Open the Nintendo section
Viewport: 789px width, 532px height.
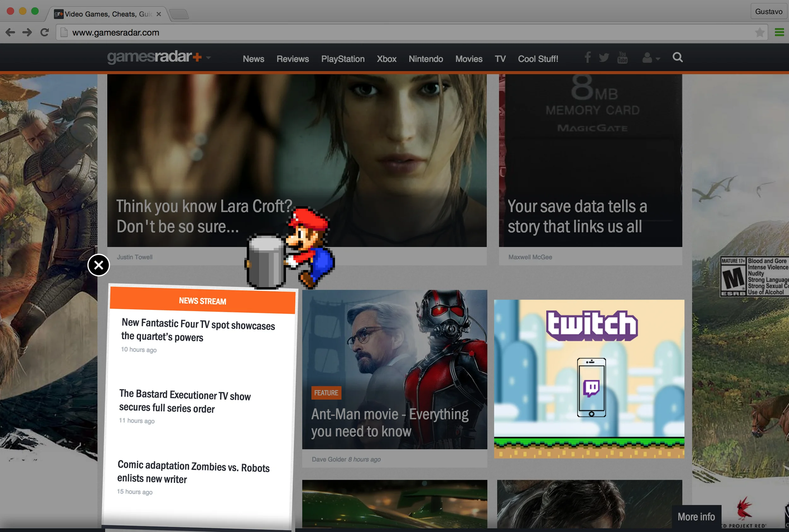click(x=426, y=59)
